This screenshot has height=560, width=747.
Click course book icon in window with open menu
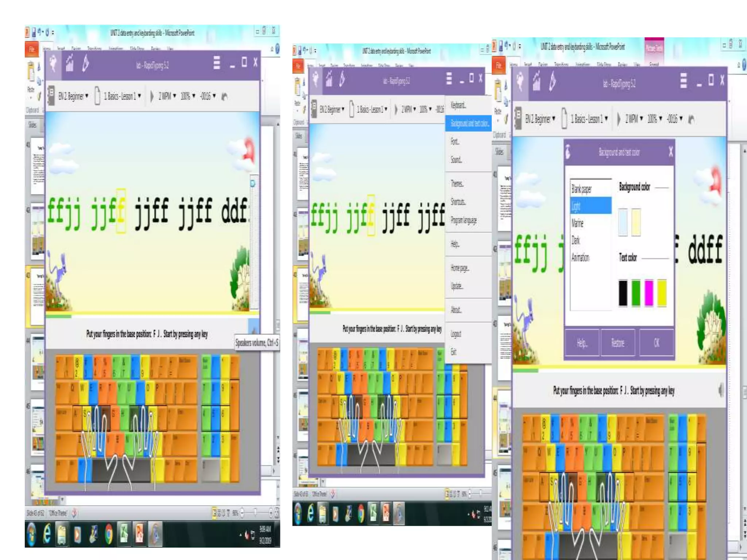tap(314, 109)
